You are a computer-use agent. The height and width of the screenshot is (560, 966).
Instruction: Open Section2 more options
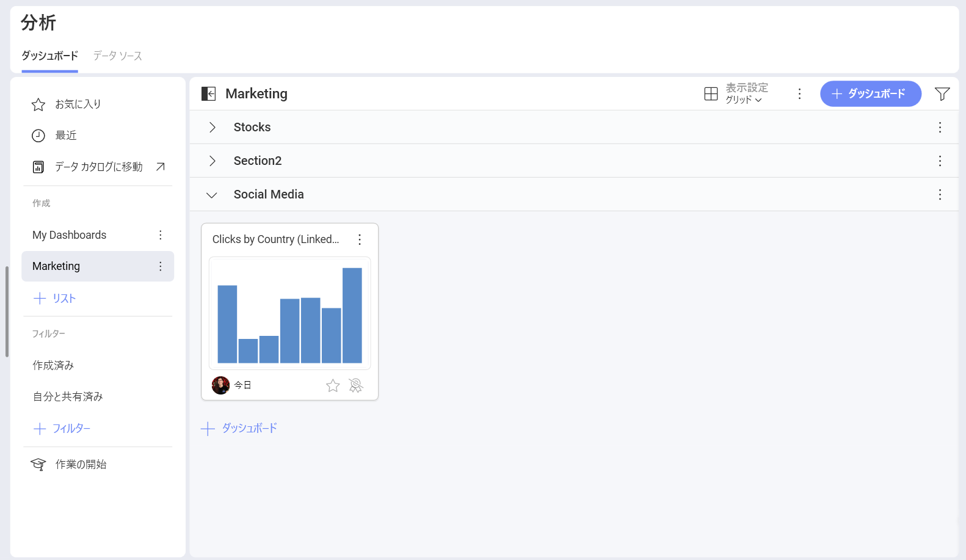940,161
